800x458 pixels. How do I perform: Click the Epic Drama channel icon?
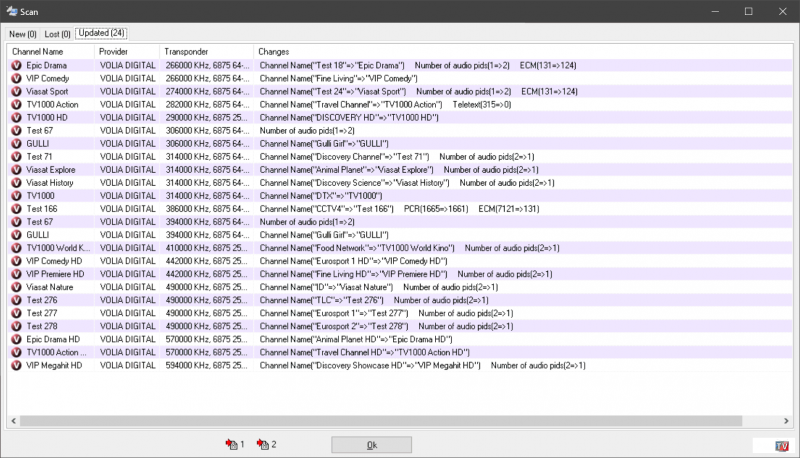17,65
